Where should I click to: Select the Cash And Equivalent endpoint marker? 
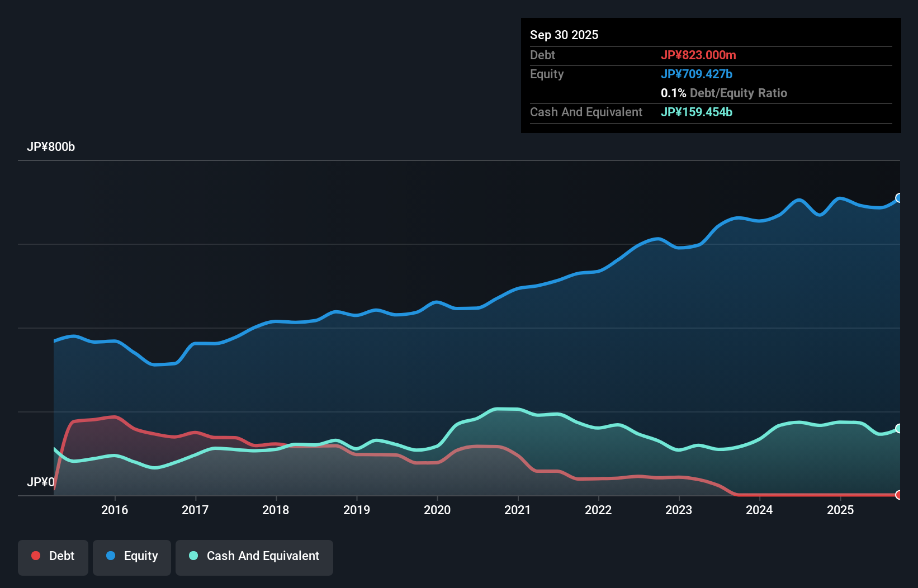tap(900, 428)
